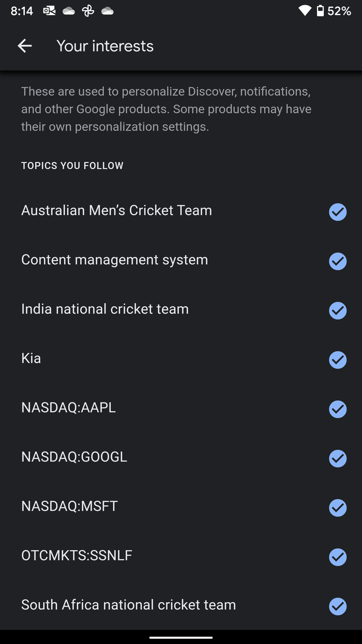Toggle India national cricket team checkmark
The image size is (362, 644).
[x=338, y=310]
